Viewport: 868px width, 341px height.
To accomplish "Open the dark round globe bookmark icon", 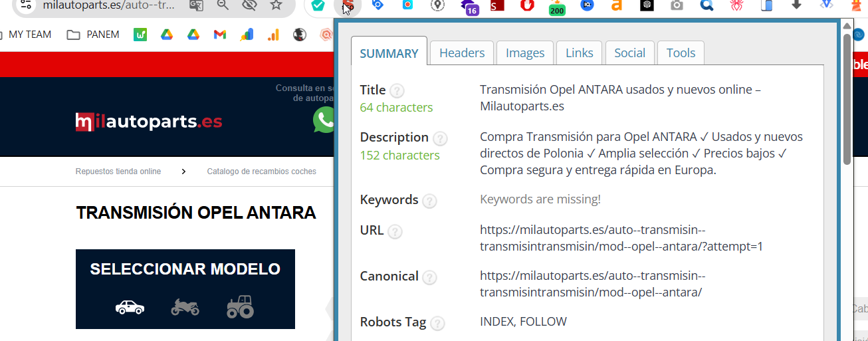I will pyautogui.click(x=300, y=35).
